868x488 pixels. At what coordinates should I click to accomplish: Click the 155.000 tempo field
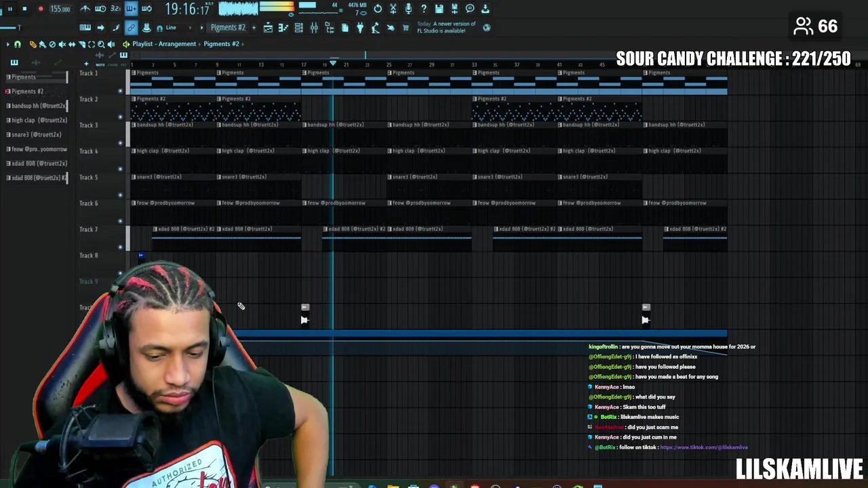click(60, 9)
